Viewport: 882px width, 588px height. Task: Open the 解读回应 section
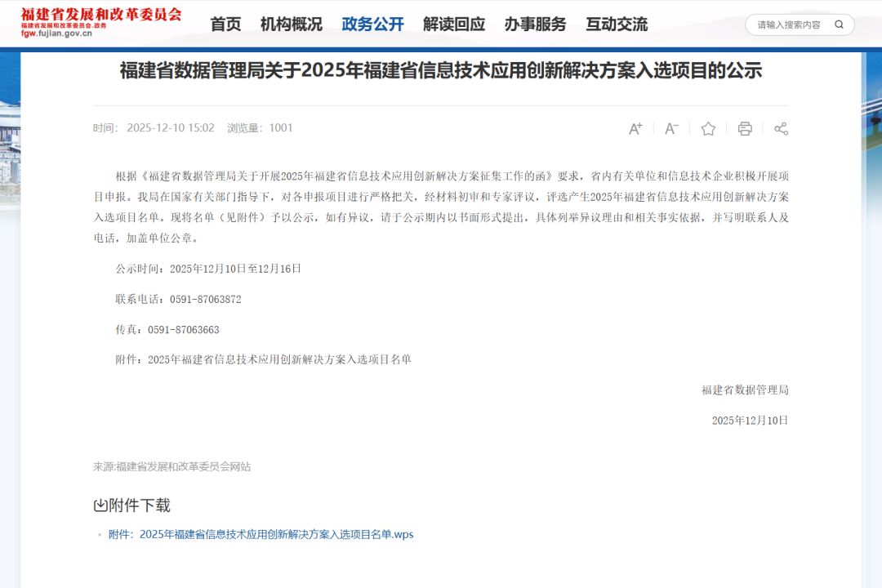pyautogui.click(x=454, y=24)
